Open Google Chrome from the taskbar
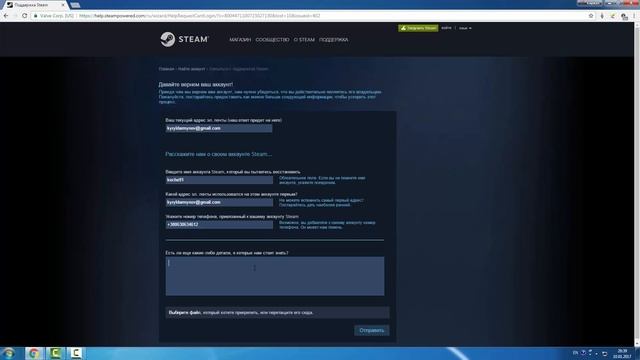Screen dimensions: 640x360 pyautogui.click(x=34, y=353)
